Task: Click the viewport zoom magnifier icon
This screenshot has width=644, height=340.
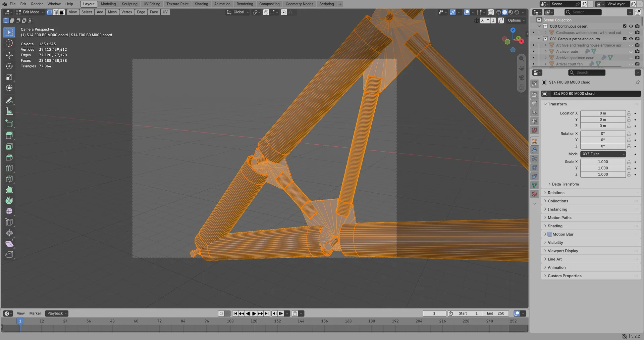Action: click(x=522, y=59)
